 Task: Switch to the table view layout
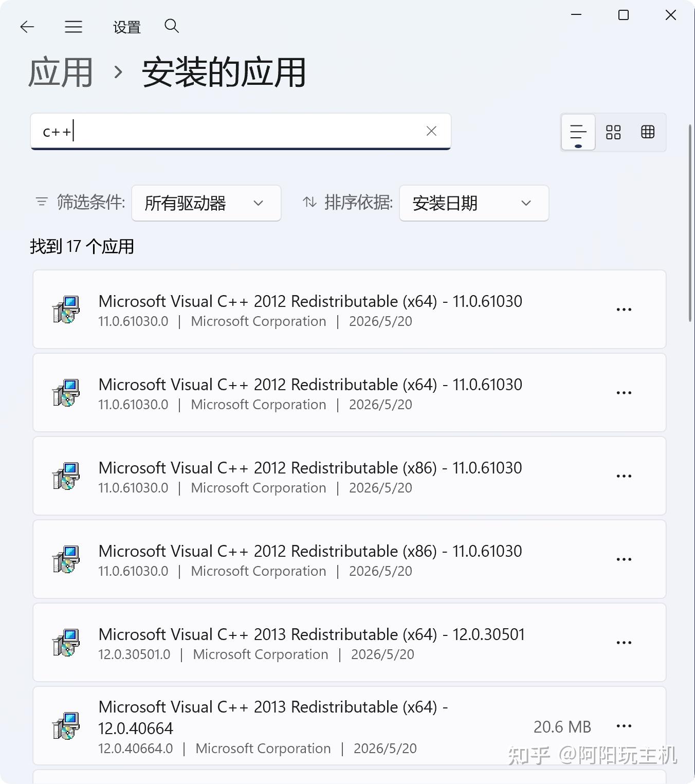[648, 132]
